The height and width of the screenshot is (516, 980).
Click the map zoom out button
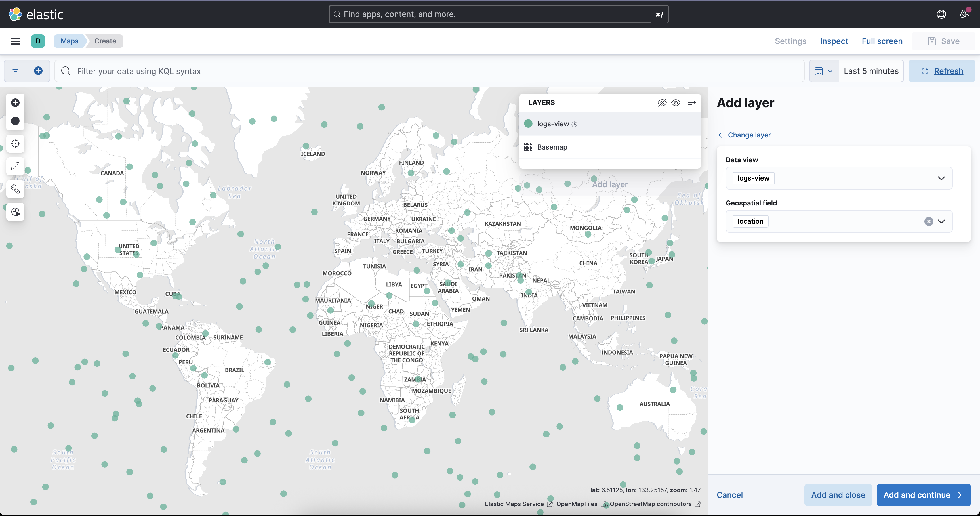(x=15, y=121)
